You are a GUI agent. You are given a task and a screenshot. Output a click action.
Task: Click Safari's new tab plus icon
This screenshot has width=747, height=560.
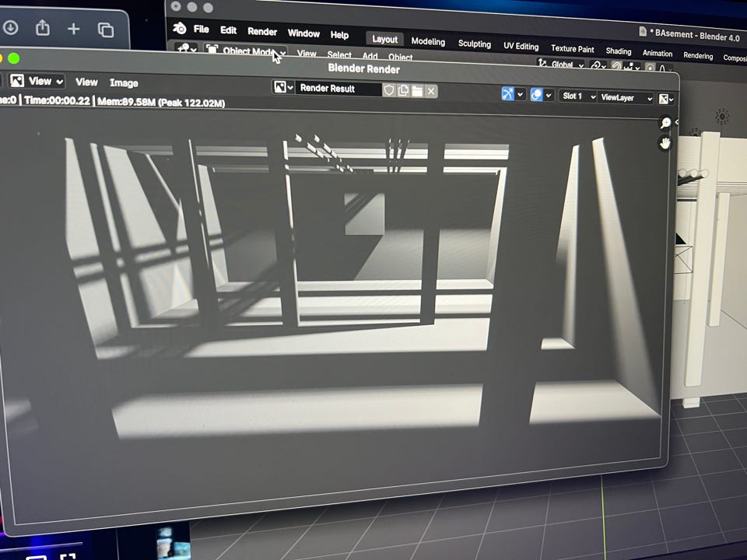(73, 29)
